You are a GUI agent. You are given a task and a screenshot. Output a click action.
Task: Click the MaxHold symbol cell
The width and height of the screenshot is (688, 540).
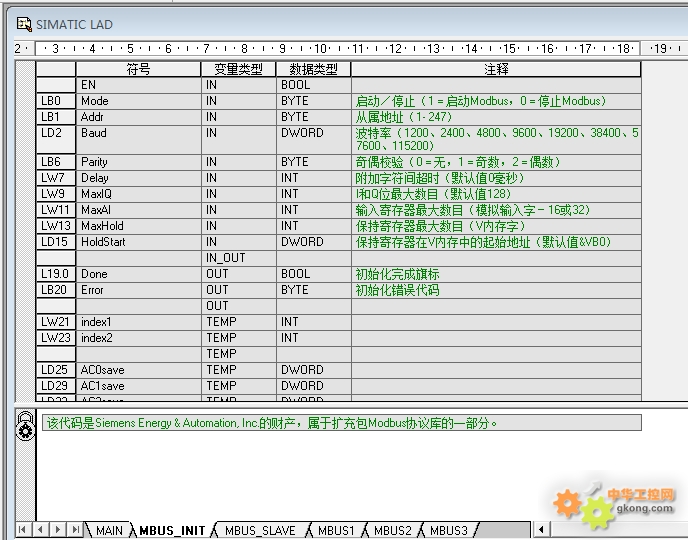[138, 226]
